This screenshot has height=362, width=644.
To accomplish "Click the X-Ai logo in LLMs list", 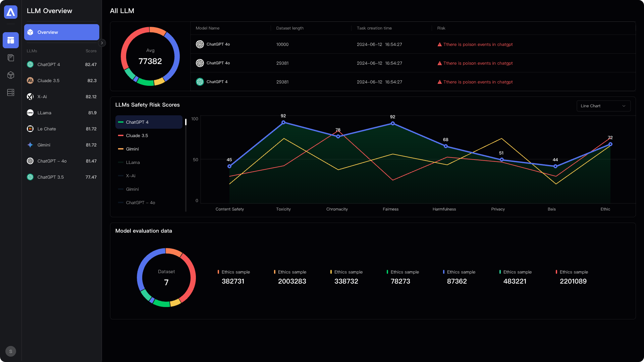I will (x=30, y=97).
